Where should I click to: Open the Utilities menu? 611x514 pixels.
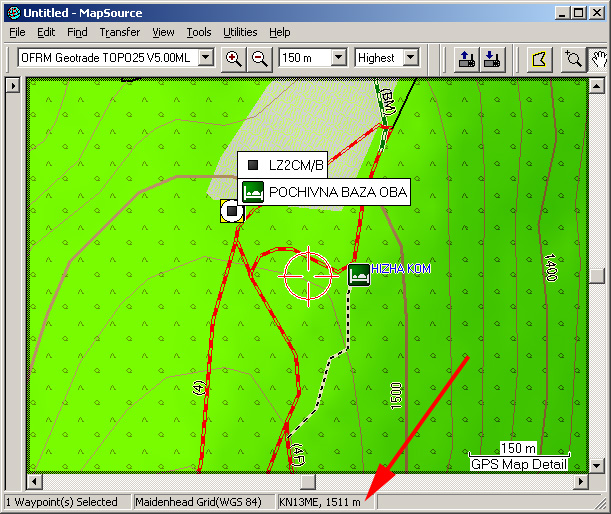coord(240,32)
